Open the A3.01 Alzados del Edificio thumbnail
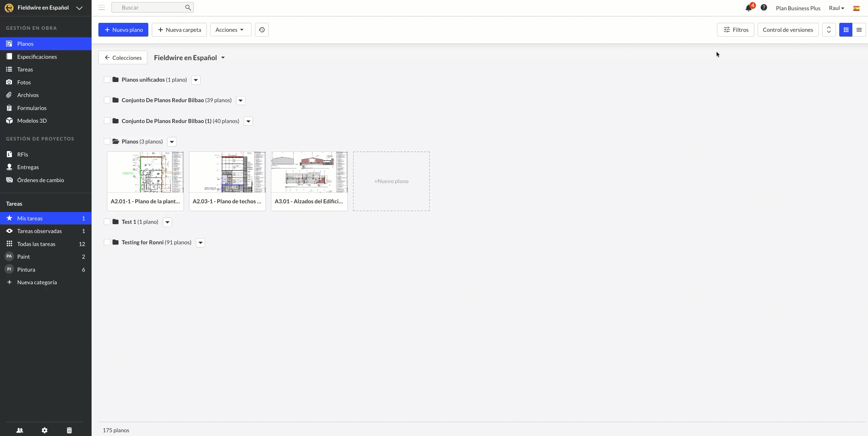The image size is (868, 436). tap(309, 172)
